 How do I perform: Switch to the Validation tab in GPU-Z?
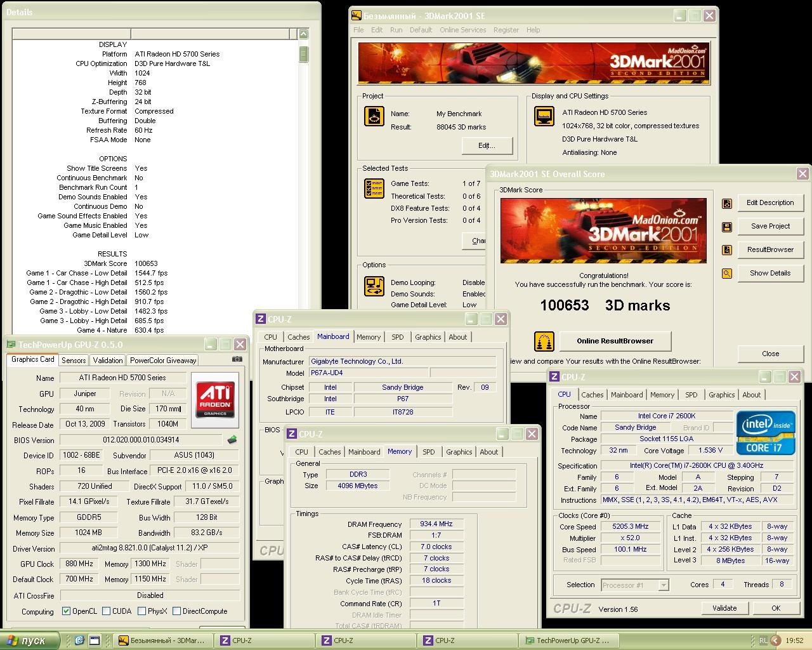tap(108, 360)
